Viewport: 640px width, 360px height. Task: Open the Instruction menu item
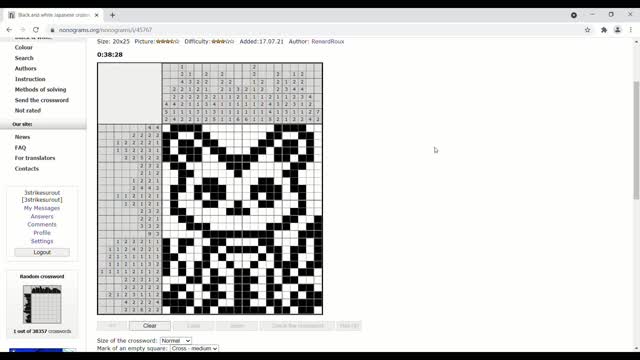pyautogui.click(x=30, y=79)
